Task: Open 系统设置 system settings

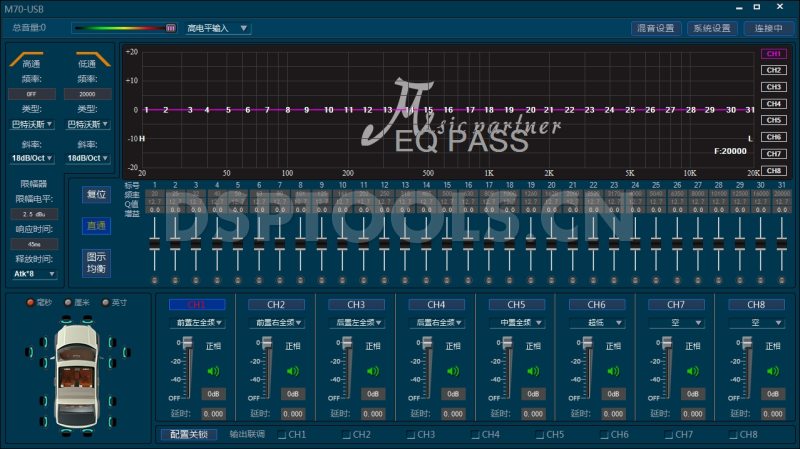Action: [x=712, y=28]
